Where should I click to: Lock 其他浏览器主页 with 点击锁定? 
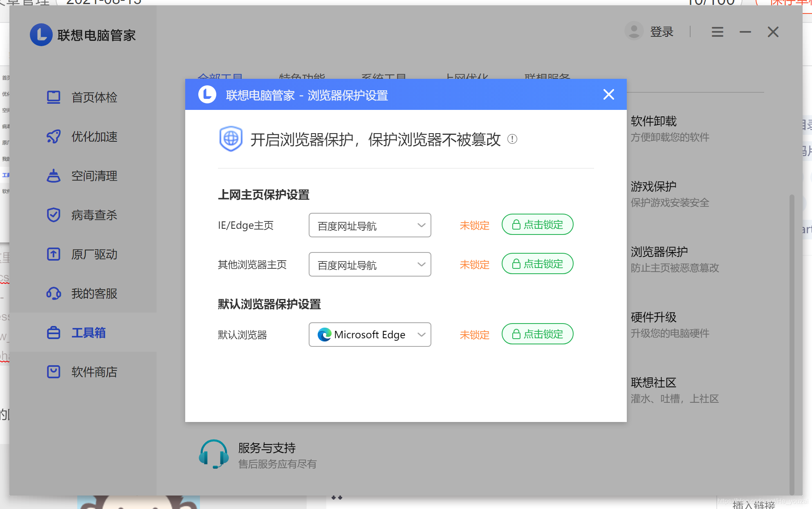pos(538,263)
